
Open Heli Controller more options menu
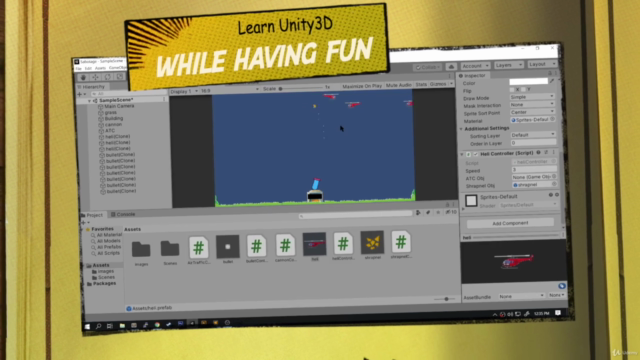point(553,152)
